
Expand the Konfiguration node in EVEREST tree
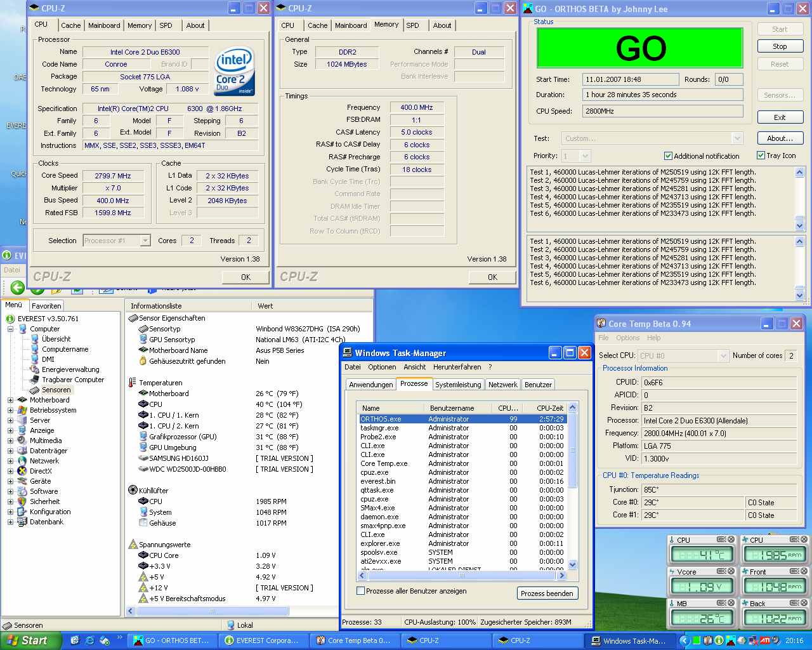point(10,512)
